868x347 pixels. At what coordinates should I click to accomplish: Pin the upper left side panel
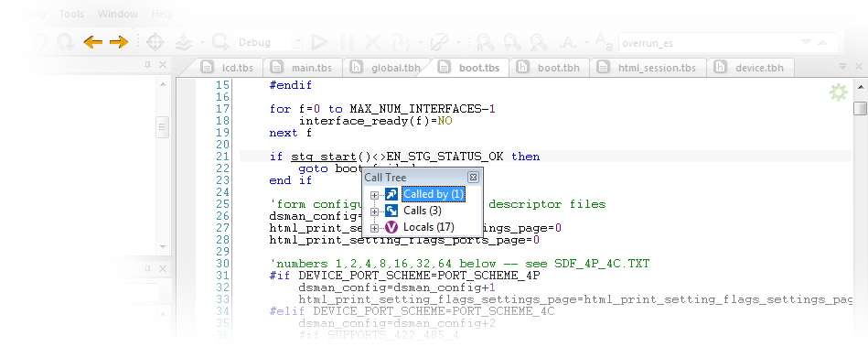pos(147,65)
